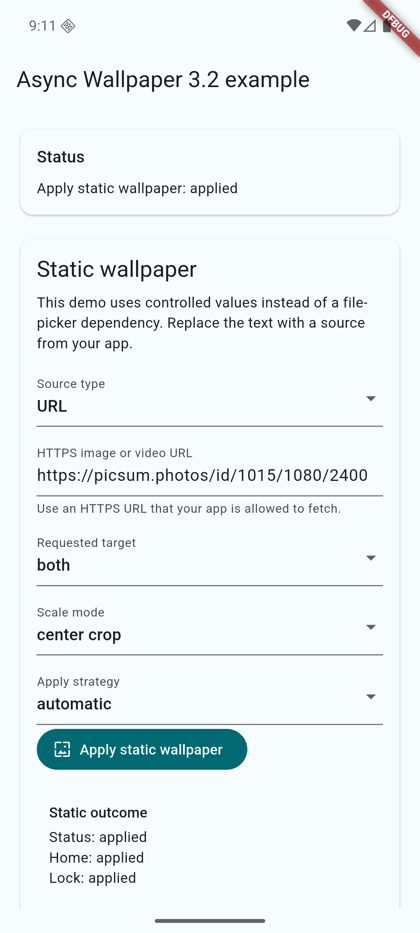Tap the Static outcome heading
Screen dimensions: 420x933
pos(98,812)
